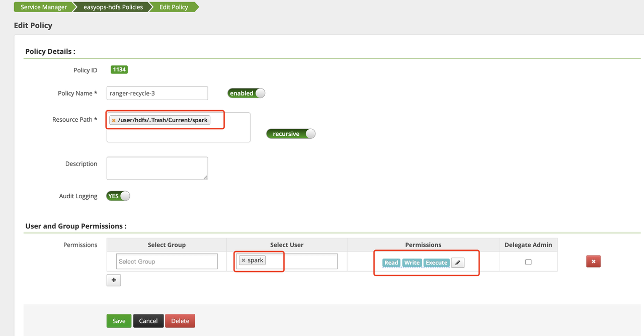Image resolution: width=644 pixels, height=336 pixels.
Task: Select the Execute permission badge
Action: 436,263
